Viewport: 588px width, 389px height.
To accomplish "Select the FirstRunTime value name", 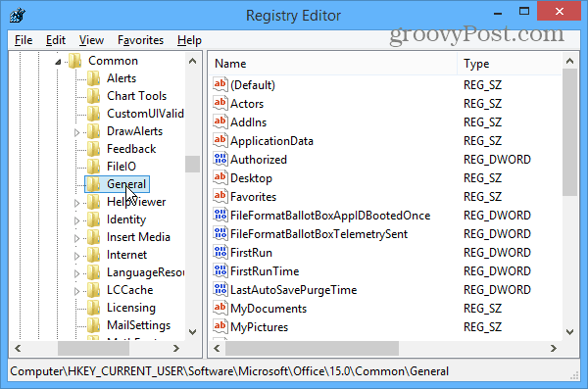I will pos(265,271).
